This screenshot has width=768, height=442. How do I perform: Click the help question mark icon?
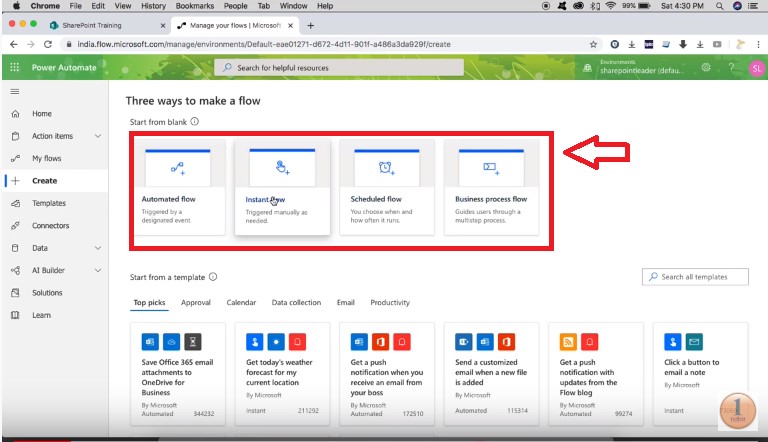point(731,67)
